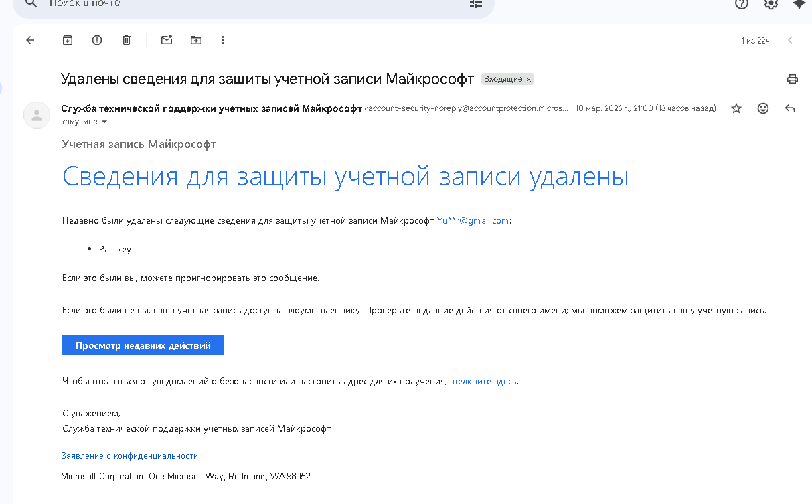Viewport: 812px width, 504px height.
Task: Click the search magnifier icon
Action: click(x=31, y=3)
